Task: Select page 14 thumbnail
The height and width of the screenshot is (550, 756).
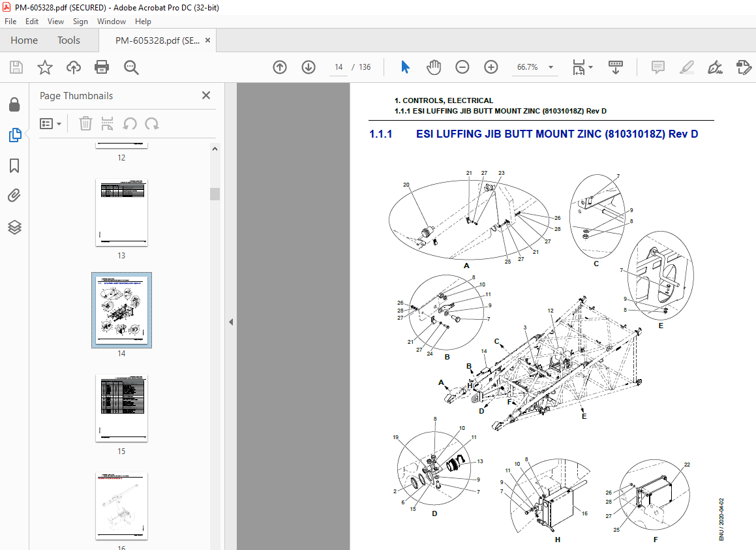Action: [x=121, y=310]
